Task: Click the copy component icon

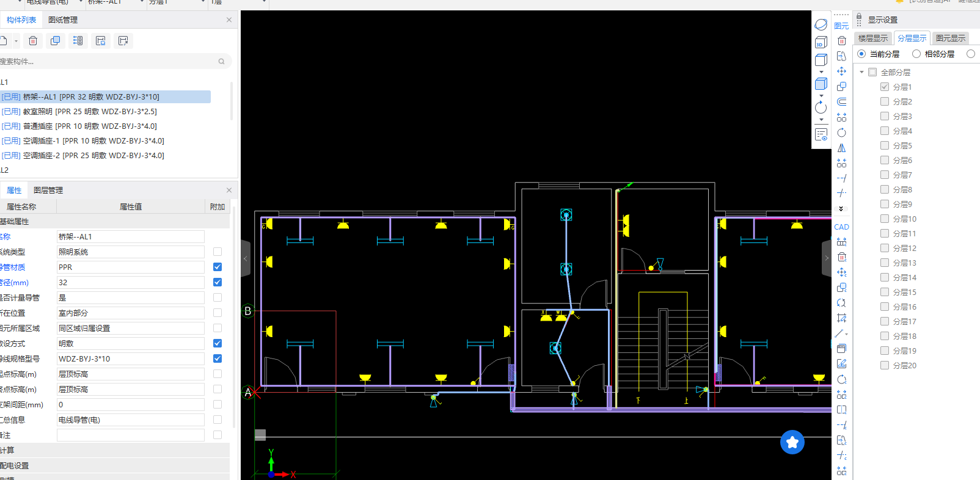Action: [56, 41]
